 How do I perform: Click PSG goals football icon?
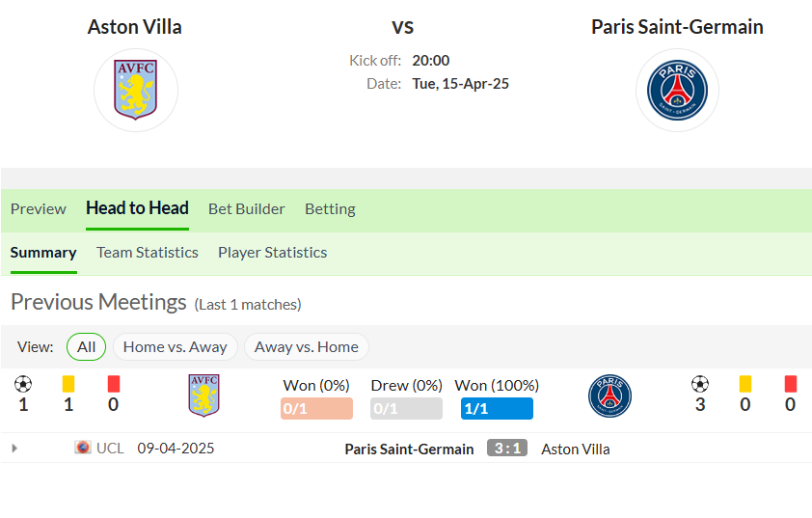[x=700, y=384]
